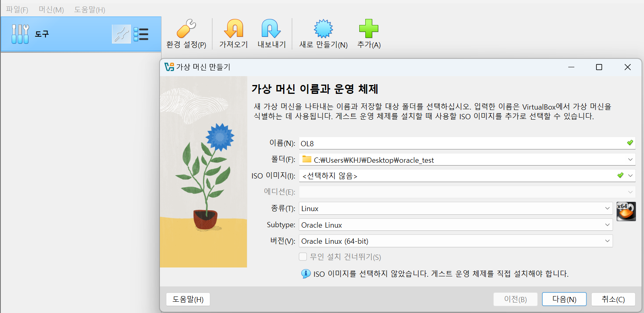Minimize the 가상 머신 만들기 dialog
Screen dimensions: 644x313
click(571, 67)
